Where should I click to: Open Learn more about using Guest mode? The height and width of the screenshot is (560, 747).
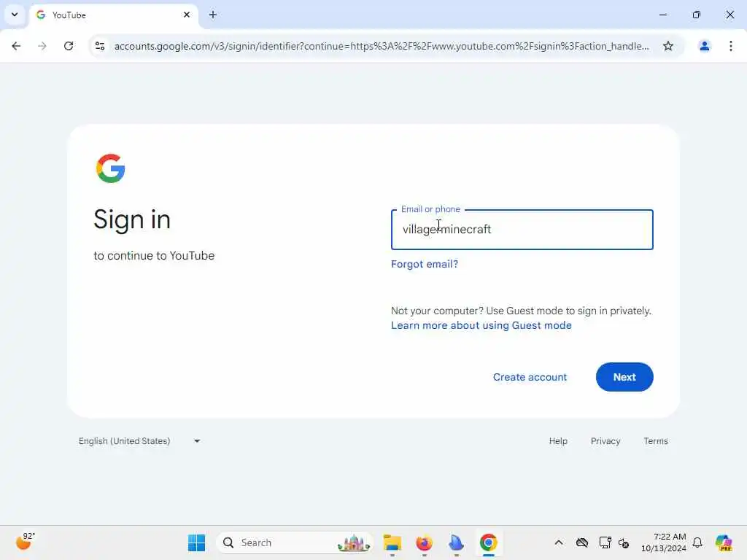481,325
